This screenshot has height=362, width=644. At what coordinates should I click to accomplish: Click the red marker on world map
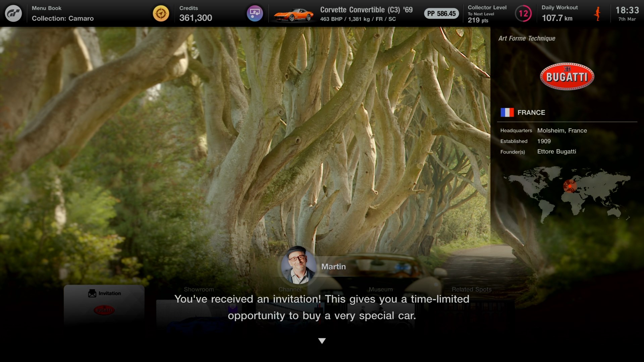click(x=570, y=185)
